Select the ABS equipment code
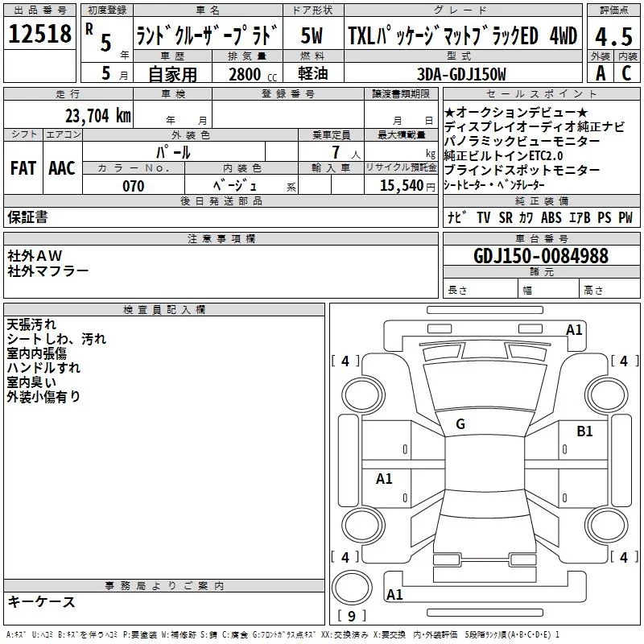Viewport: 644px width, 644px height. pos(551,217)
